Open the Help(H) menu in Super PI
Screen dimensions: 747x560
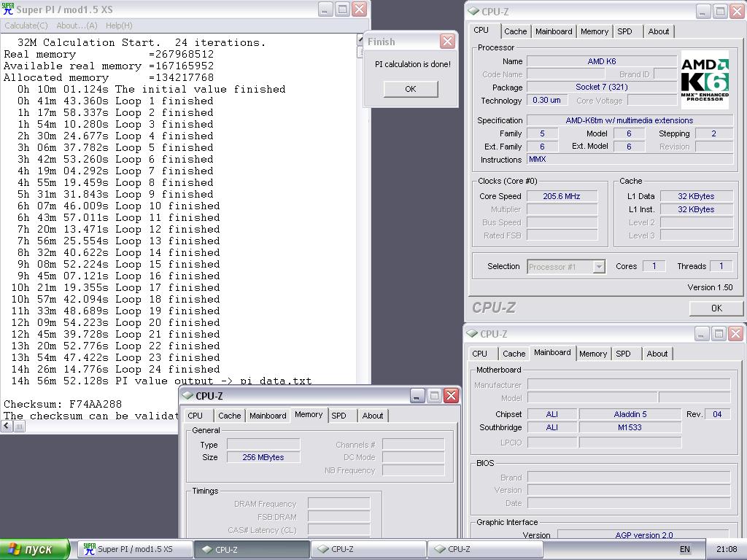pyautogui.click(x=119, y=26)
